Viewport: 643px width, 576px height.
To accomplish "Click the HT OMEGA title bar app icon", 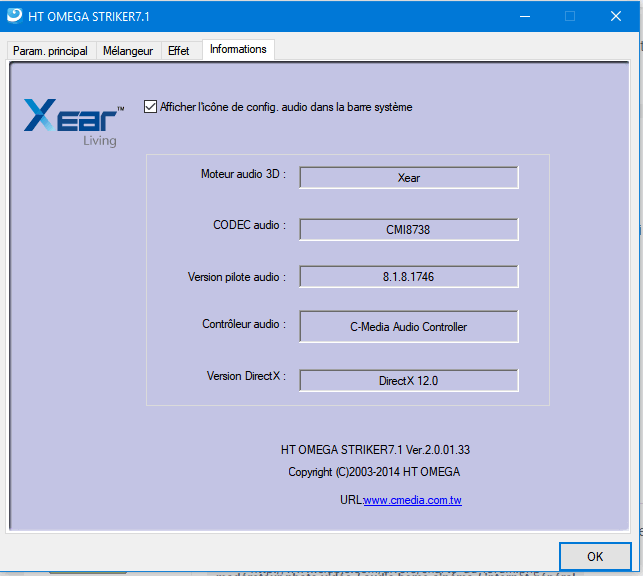I will (14, 16).
